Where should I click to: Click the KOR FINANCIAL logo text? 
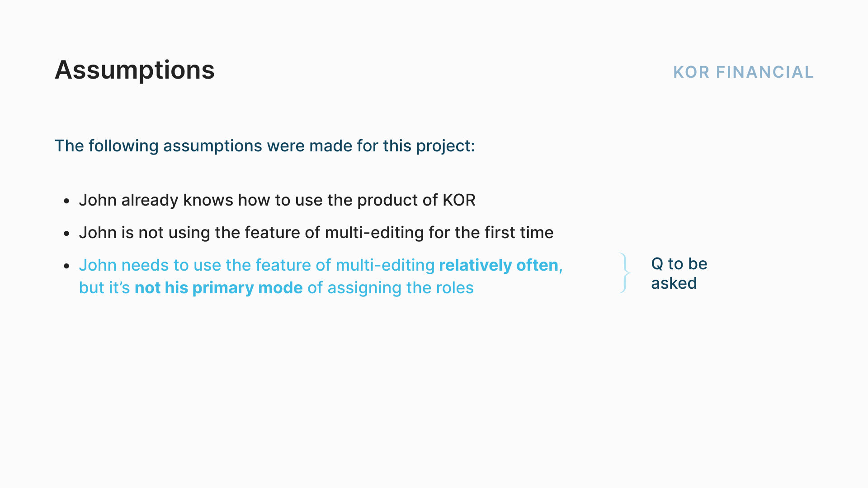(743, 72)
